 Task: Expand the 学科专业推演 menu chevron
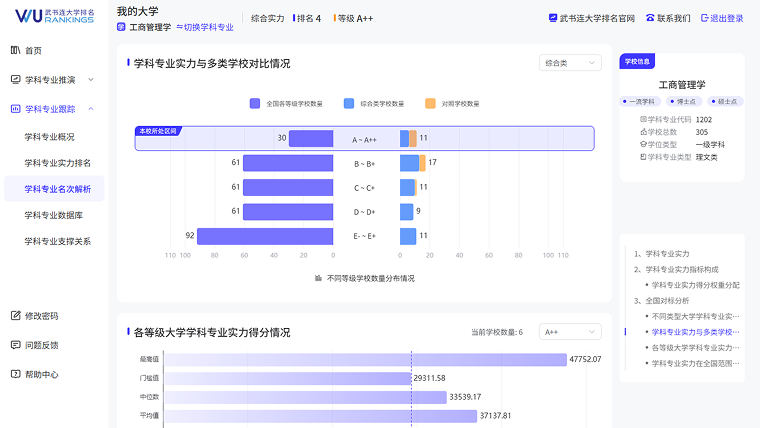(x=91, y=79)
